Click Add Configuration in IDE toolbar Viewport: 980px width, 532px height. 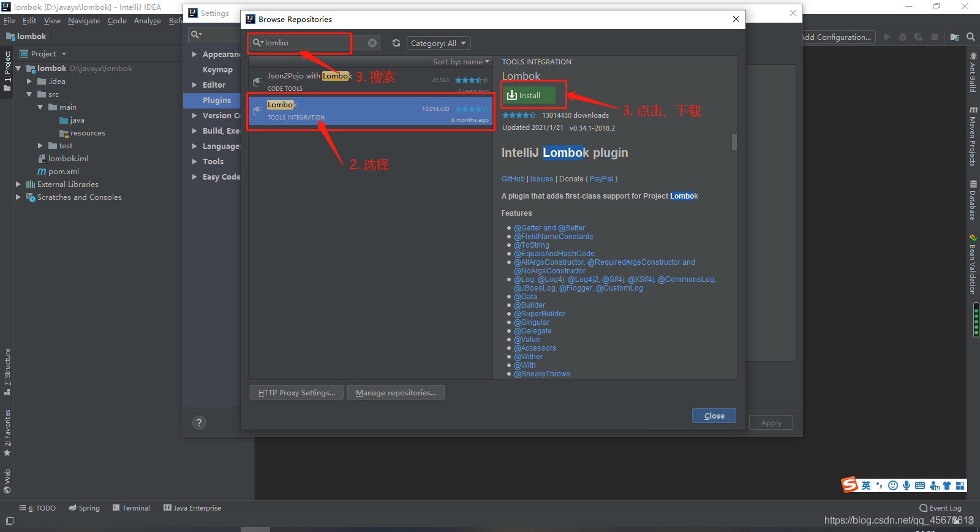pyautogui.click(x=837, y=37)
